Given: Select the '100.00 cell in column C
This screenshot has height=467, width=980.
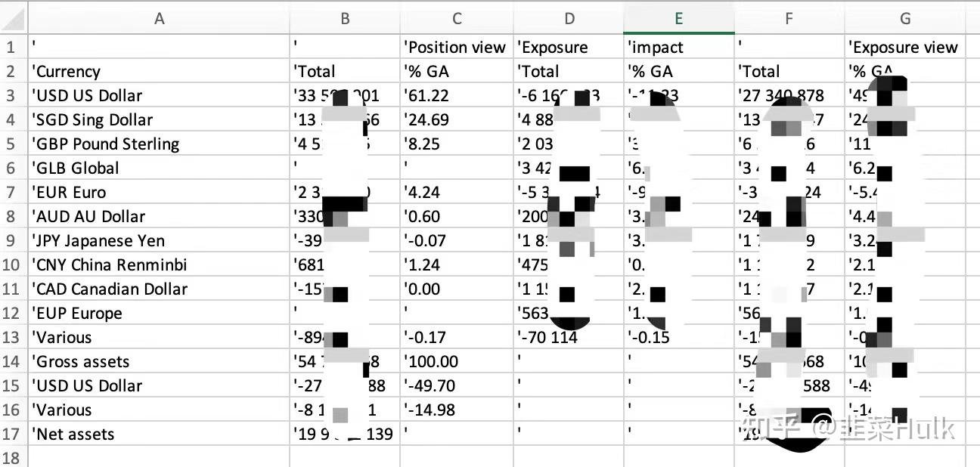Looking at the screenshot, I should pyautogui.click(x=457, y=361).
